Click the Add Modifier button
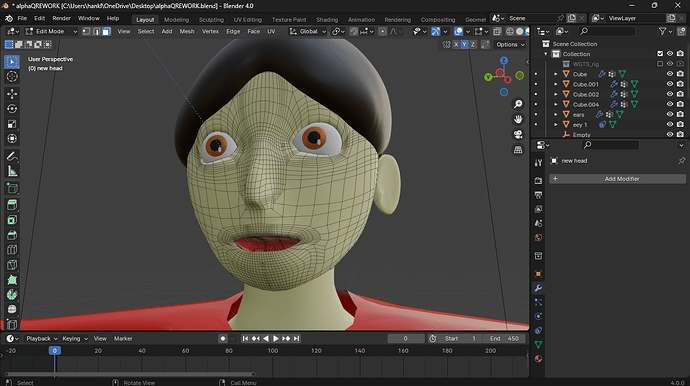Image resolution: width=690 pixels, height=386 pixels. 617,179
